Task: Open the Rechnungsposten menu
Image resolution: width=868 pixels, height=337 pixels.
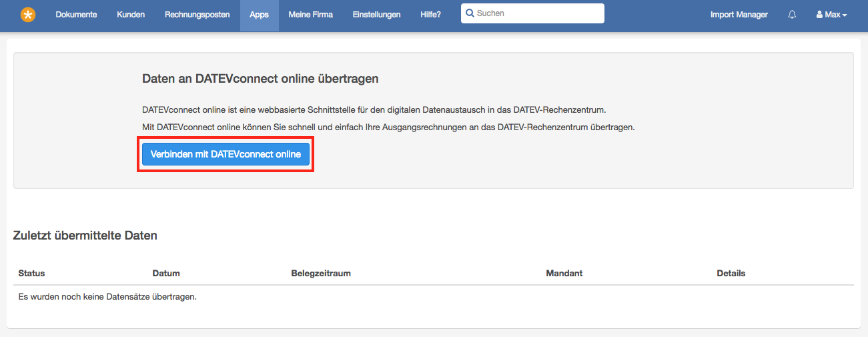Action: point(197,15)
